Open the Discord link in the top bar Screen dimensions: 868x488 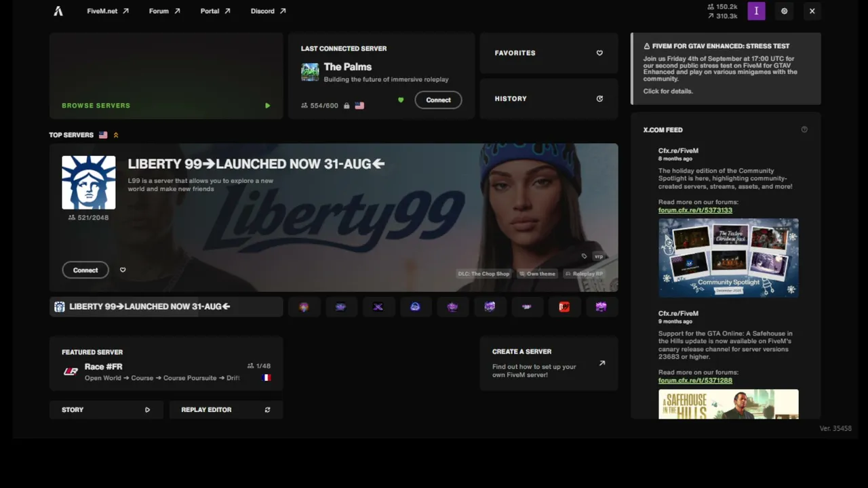[269, 11]
